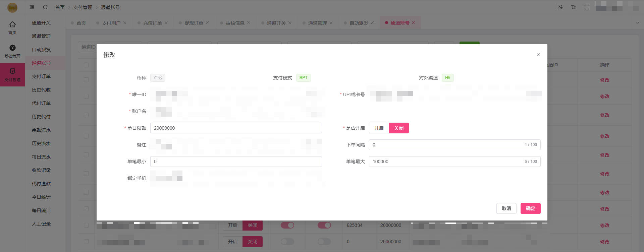Viewport: 644px width, 252px height.
Task: Click the 单日限额 input field
Action: (x=236, y=128)
